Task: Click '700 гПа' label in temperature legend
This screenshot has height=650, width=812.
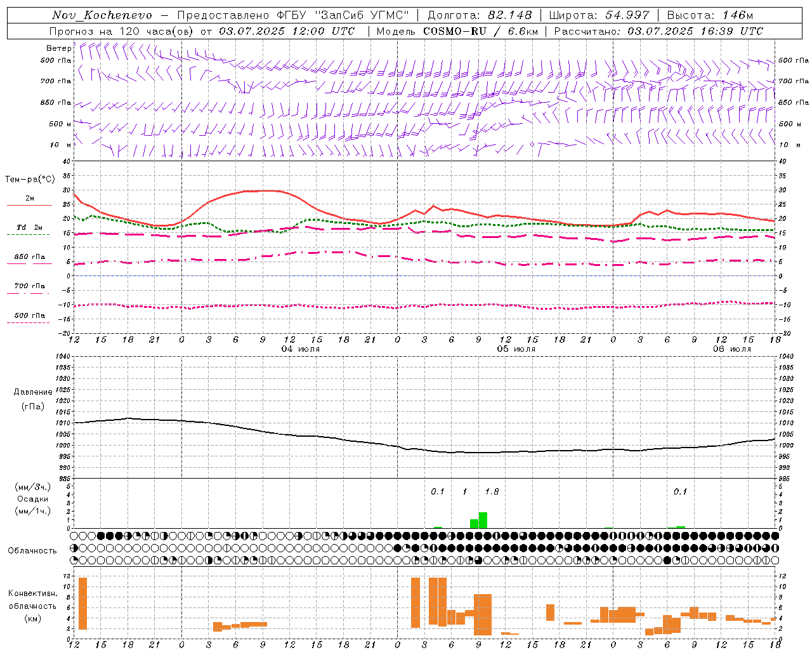Action: point(30,286)
